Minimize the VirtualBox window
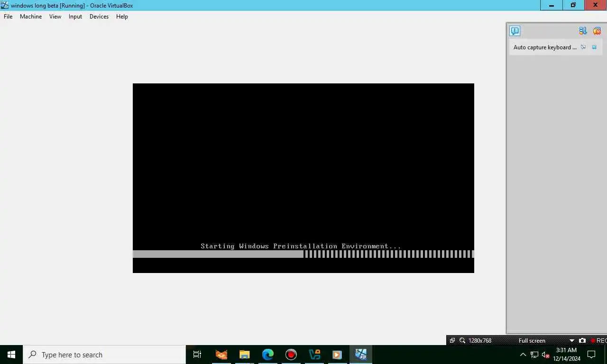 click(x=552, y=5)
